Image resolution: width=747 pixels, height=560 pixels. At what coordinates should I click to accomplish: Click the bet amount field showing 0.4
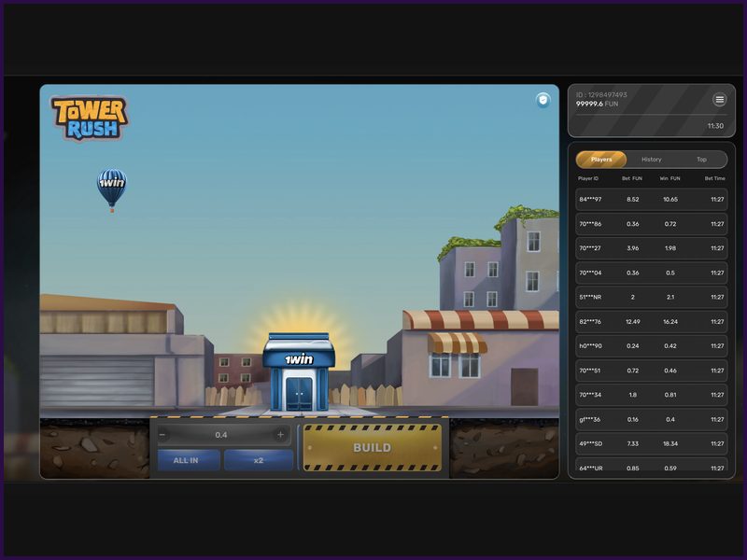coord(219,433)
